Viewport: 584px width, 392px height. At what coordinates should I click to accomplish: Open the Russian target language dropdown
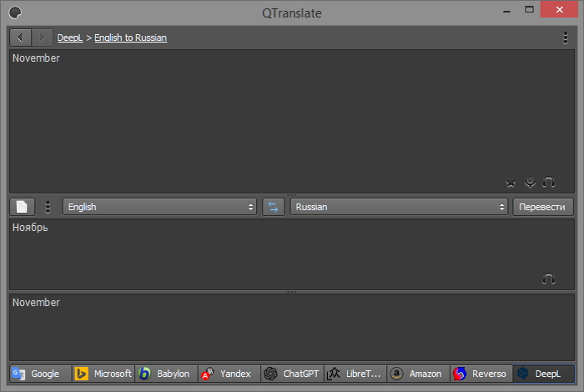[399, 207]
